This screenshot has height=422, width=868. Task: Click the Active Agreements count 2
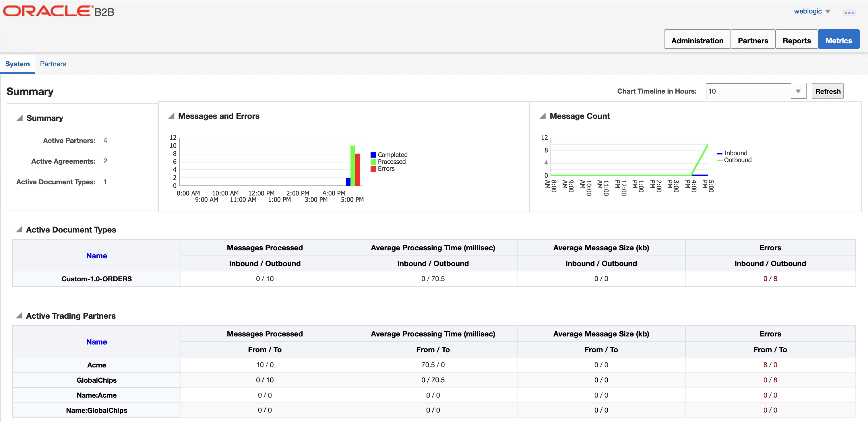tap(105, 161)
